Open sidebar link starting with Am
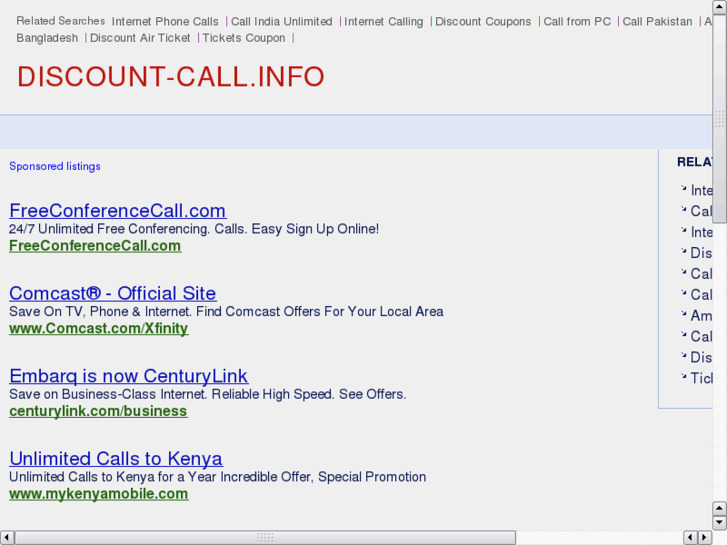 point(701,315)
